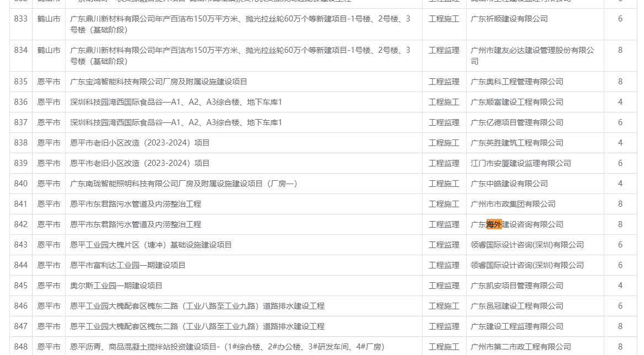The height and width of the screenshot is (355, 644).
Task: Click project name 广东宝鸿智能科技有限公司厂房及附属设施建设项目
Action: point(159,82)
